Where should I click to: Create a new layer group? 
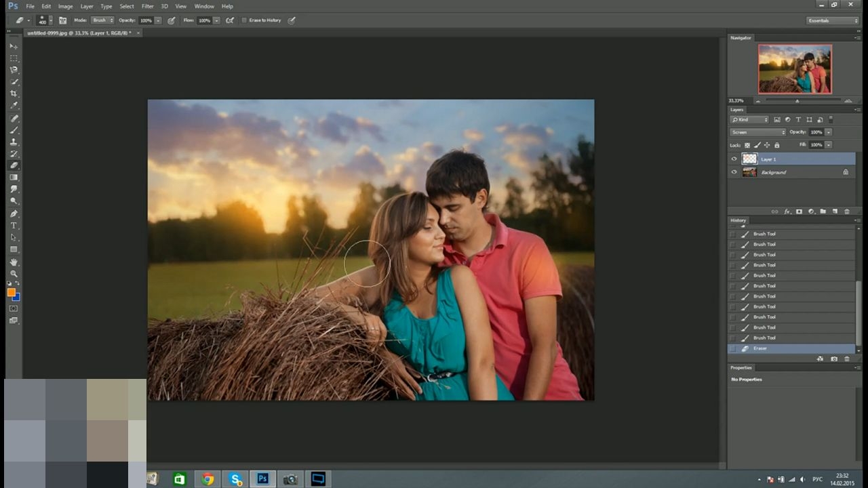tap(823, 211)
